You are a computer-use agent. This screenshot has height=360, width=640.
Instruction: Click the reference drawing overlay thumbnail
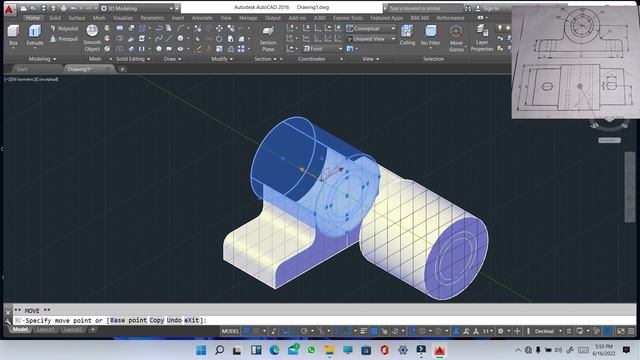click(576, 62)
